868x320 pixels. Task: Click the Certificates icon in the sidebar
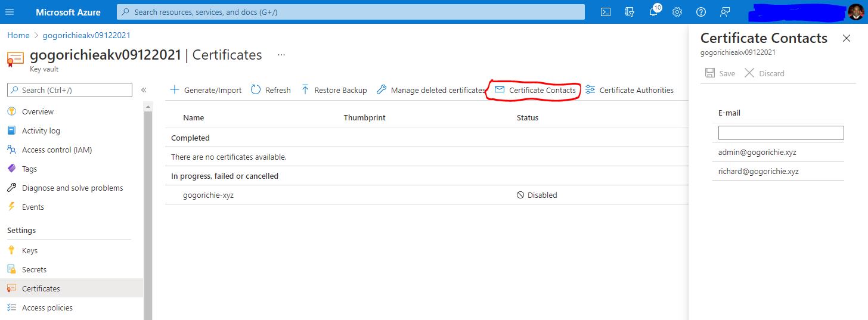(11, 288)
